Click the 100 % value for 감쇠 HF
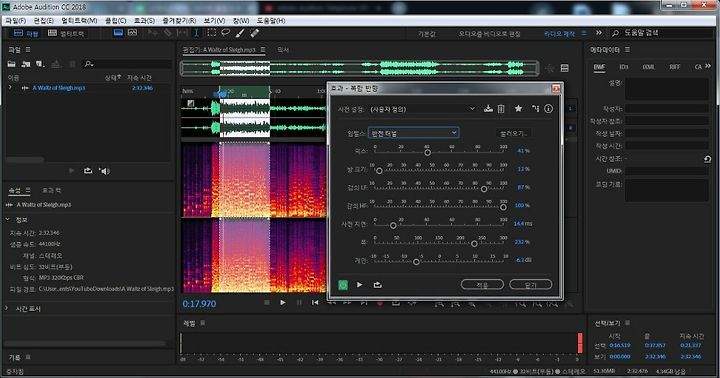 pos(522,205)
